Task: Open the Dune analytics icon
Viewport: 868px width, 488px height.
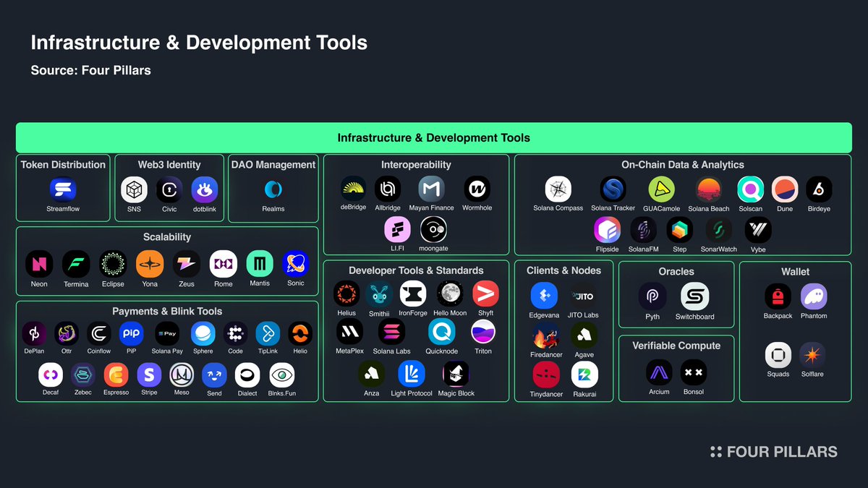Action: (x=785, y=190)
